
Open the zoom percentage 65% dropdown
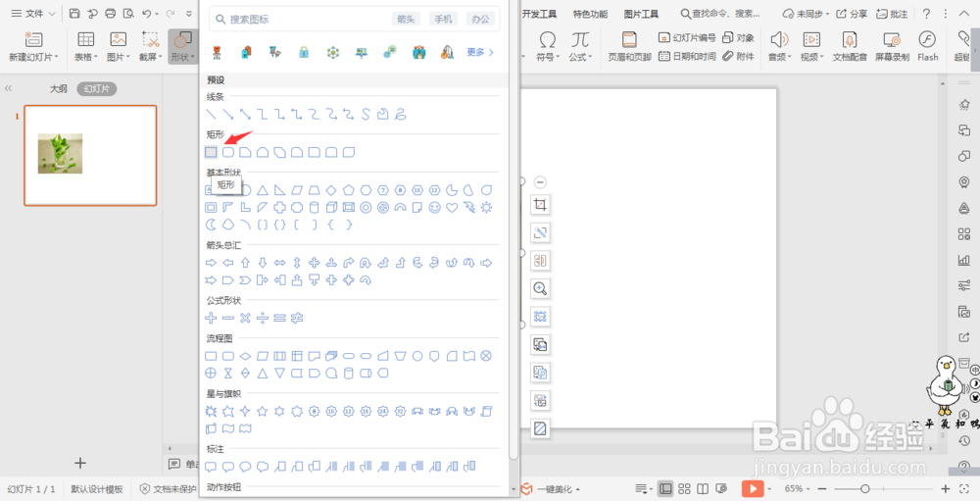[x=797, y=488]
